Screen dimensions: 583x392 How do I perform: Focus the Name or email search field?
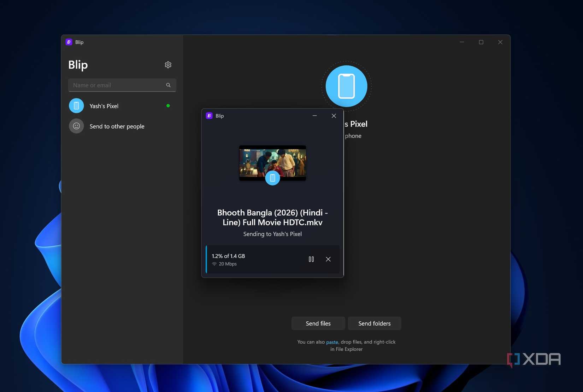point(122,85)
